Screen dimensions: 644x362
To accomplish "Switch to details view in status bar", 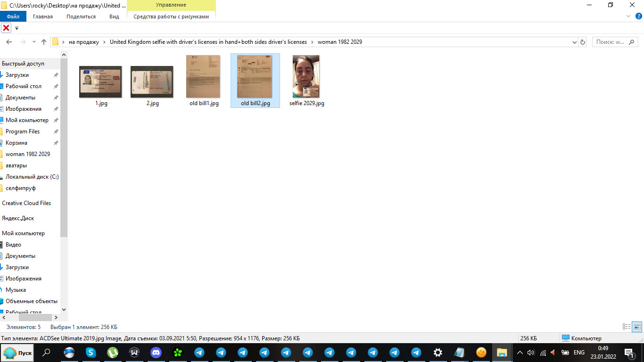I will pyautogui.click(x=627, y=327).
